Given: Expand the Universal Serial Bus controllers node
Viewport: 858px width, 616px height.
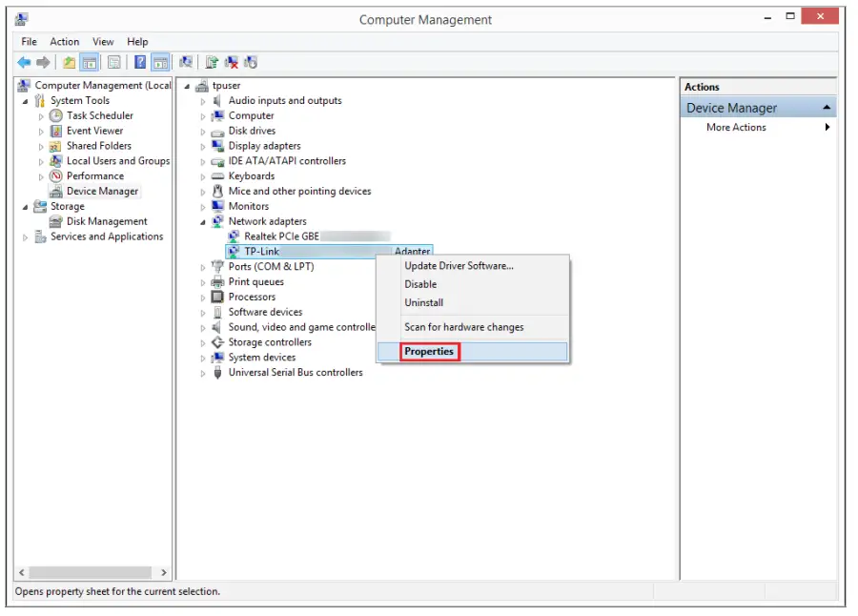Looking at the screenshot, I should pos(203,373).
